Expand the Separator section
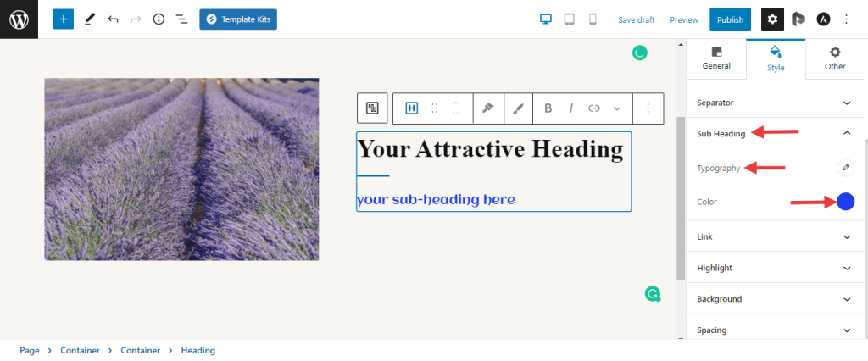 coord(846,103)
